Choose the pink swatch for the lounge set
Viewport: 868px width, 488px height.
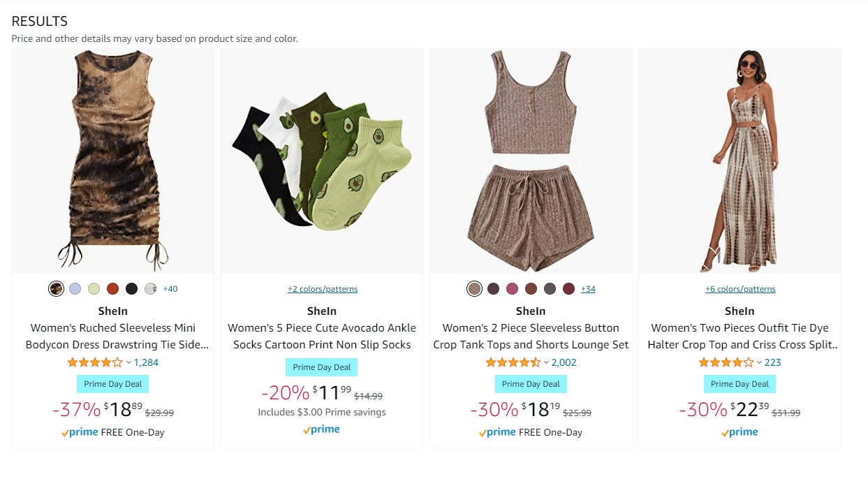click(x=511, y=288)
